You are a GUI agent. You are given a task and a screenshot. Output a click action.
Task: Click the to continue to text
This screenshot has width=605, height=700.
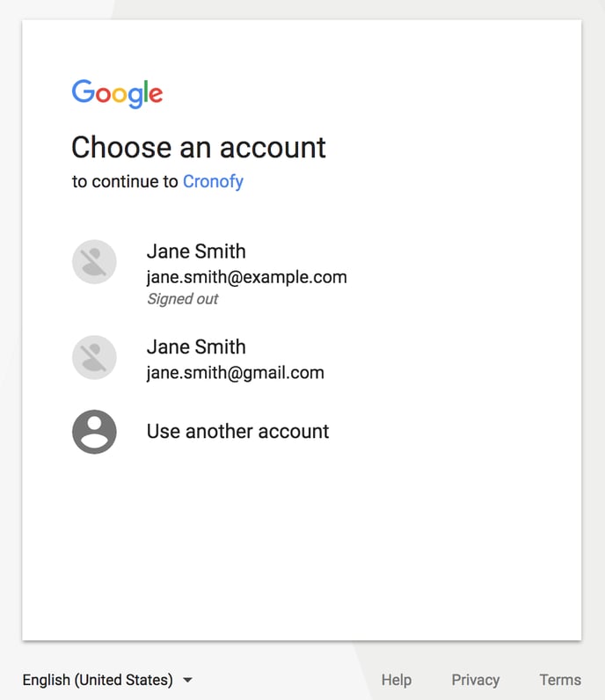pos(125,182)
